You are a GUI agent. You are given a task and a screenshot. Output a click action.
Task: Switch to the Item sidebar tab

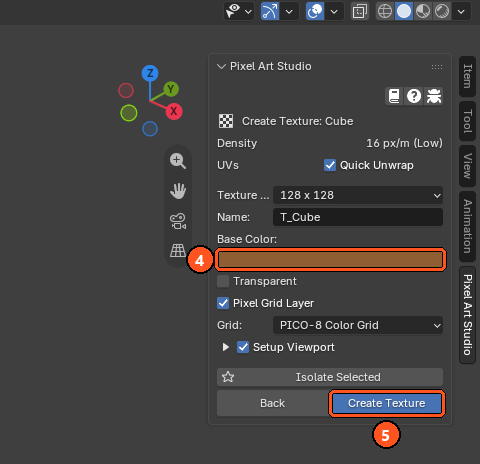[467, 76]
